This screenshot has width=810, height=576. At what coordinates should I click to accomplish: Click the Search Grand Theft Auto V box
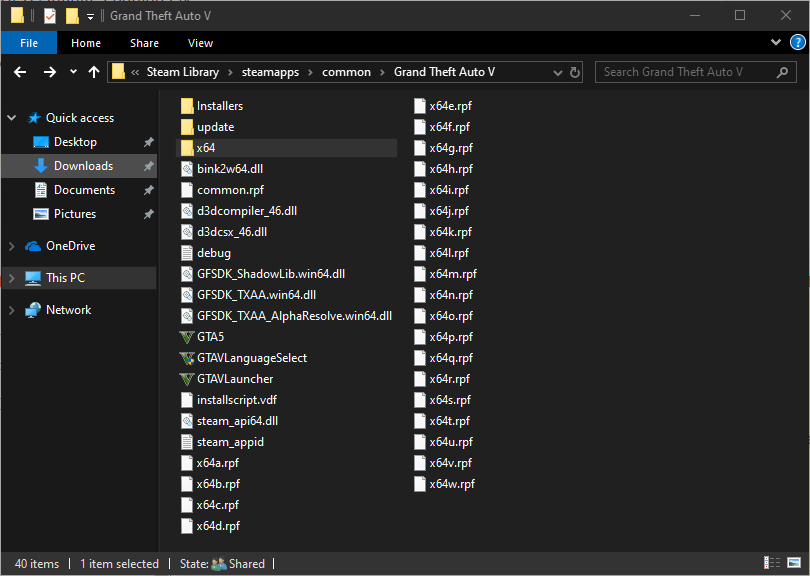tap(686, 72)
